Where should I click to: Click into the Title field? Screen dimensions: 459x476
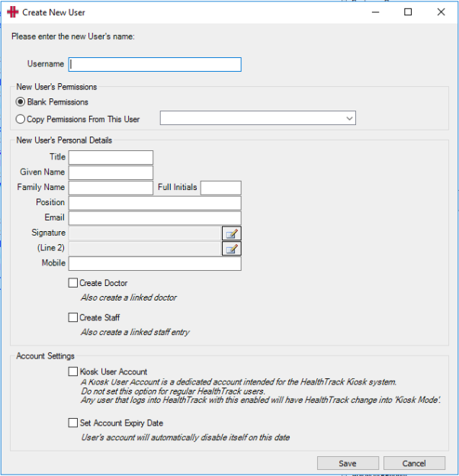pos(111,158)
